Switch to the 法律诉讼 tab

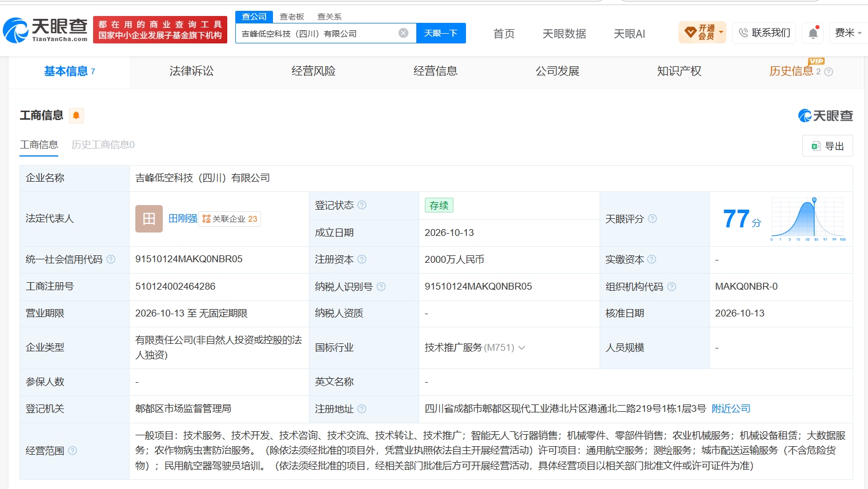pos(191,71)
